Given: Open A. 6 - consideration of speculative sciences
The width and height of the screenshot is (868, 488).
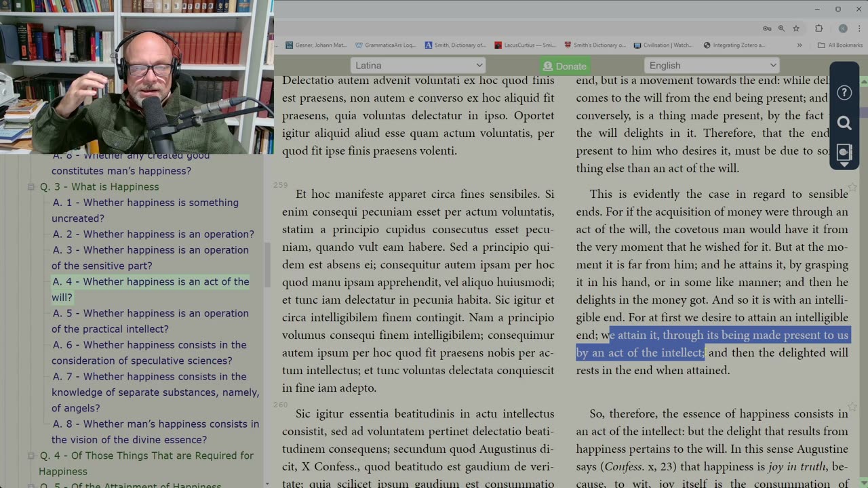Looking at the screenshot, I should click(x=149, y=352).
